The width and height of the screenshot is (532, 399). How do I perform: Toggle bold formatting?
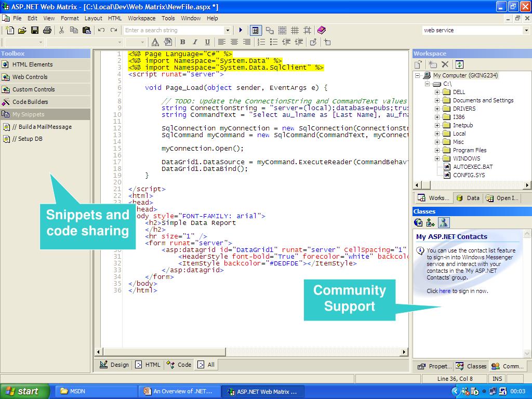(x=182, y=42)
